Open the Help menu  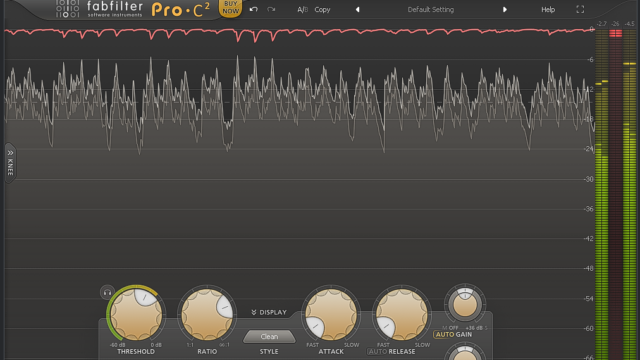[548, 9]
